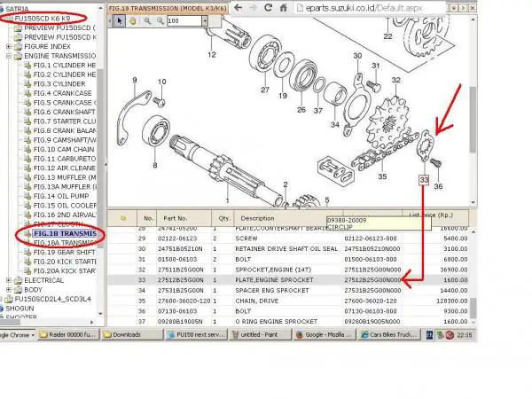
Task: Sort by Qty. column header
Action: coord(223,218)
